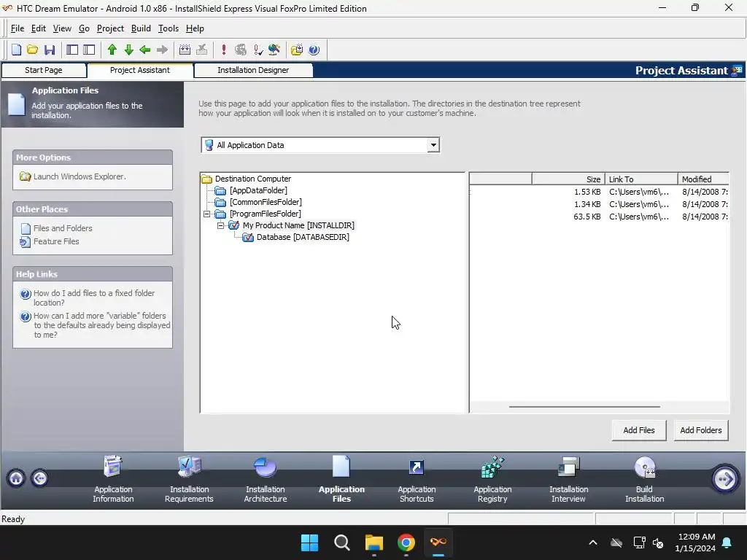Switch to the Start Page tab
The width and height of the screenshot is (747, 560).
(44, 70)
